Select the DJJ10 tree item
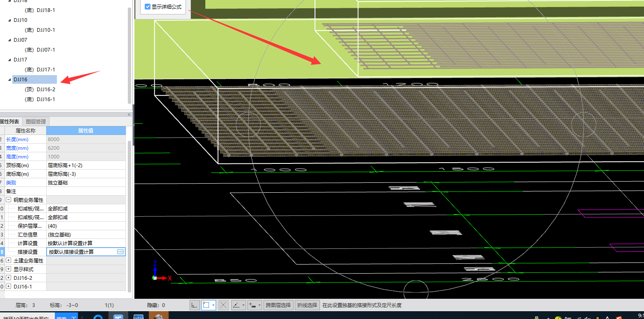Screen dimensions: 644x319 20,20
